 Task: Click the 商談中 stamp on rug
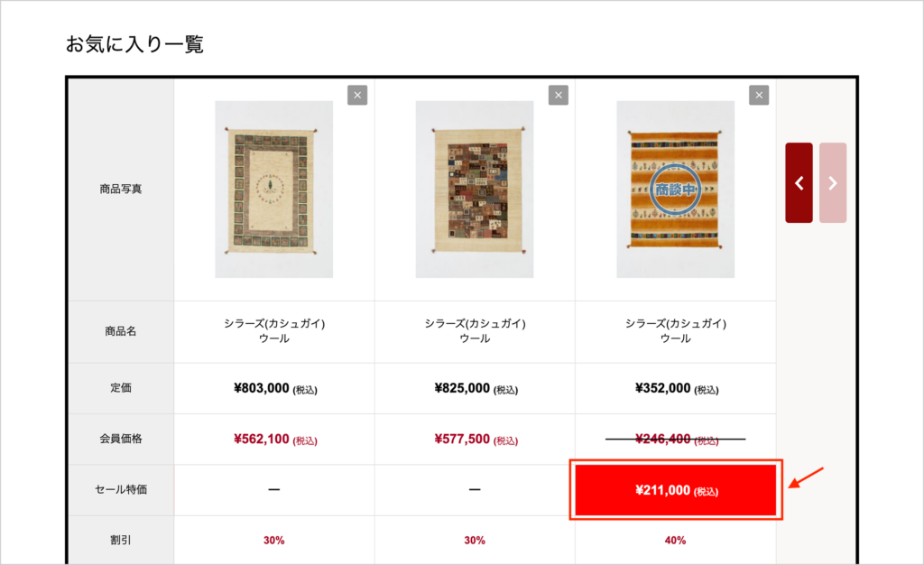[675, 190]
